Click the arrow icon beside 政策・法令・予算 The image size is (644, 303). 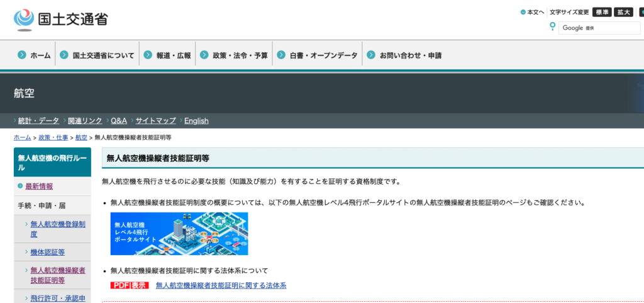(x=204, y=55)
